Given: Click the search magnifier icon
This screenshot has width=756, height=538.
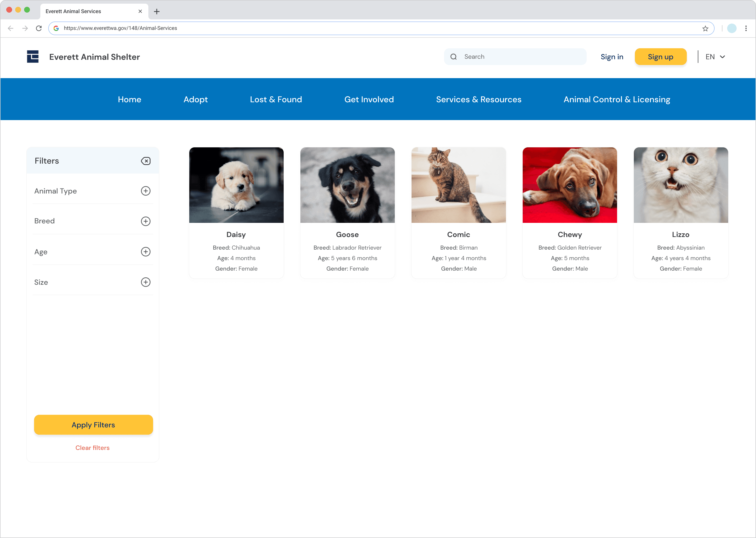Looking at the screenshot, I should pos(454,57).
